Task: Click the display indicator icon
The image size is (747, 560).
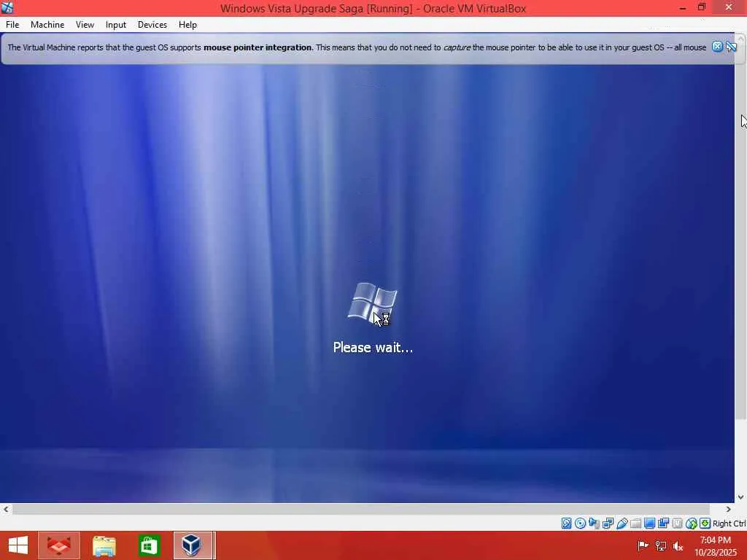Action: point(649,524)
